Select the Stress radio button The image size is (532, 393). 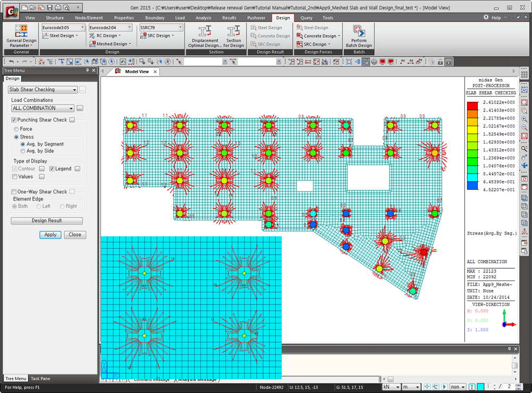tap(16, 137)
